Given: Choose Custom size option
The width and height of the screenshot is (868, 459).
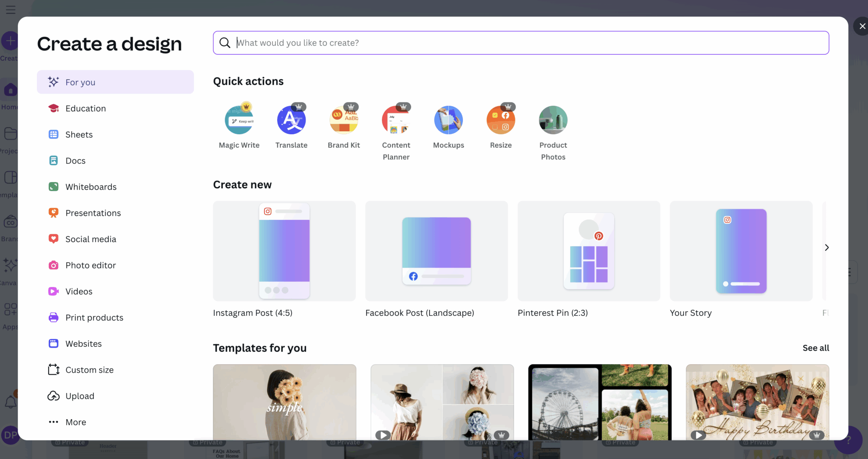Looking at the screenshot, I should (115, 370).
